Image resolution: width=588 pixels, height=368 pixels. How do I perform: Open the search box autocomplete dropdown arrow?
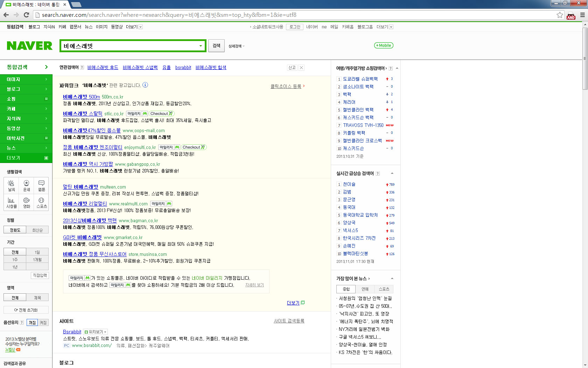(201, 46)
